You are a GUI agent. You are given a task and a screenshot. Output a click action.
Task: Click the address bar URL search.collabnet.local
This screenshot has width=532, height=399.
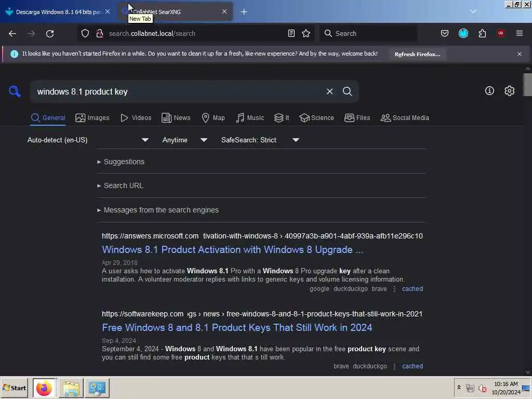[x=152, y=34]
